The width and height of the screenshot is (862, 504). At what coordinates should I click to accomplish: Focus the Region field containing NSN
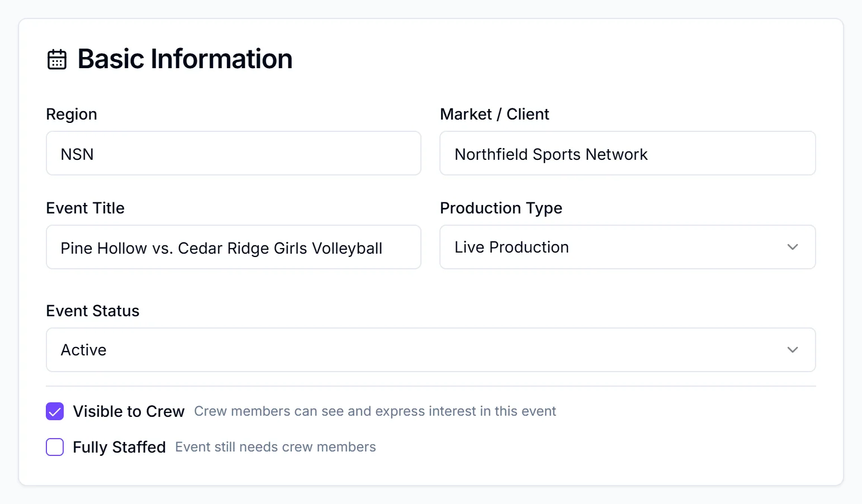(234, 153)
